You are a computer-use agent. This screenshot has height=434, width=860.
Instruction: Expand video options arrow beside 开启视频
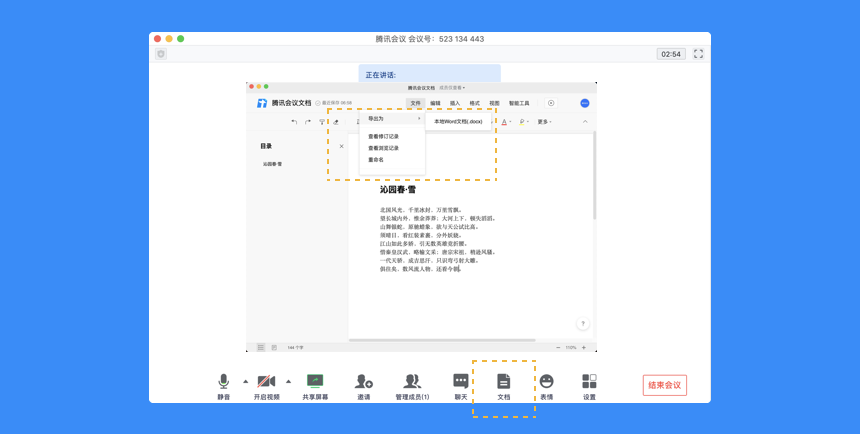(288, 381)
